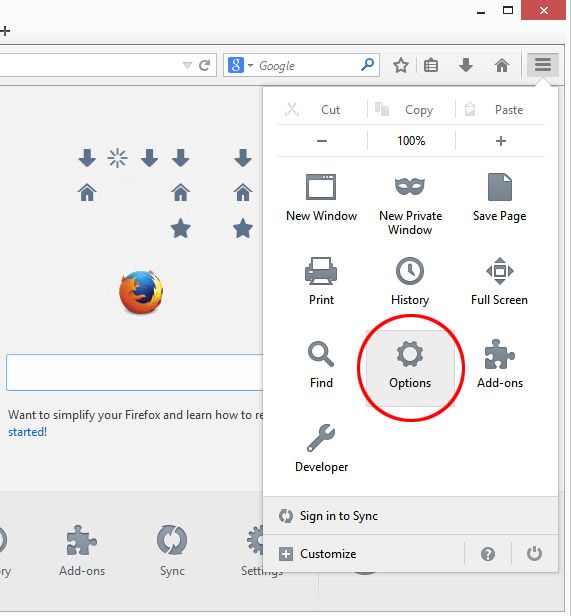This screenshot has width=571, height=616.
Task: Maximize the Firefox window
Action: click(x=508, y=10)
